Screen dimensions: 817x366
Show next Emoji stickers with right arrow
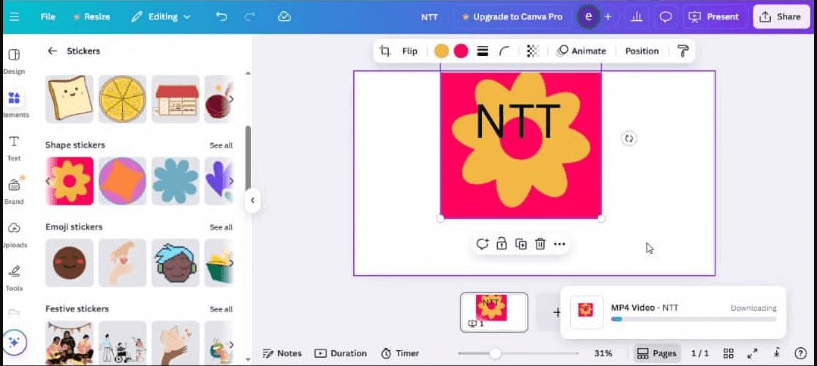click(x=231, y=263)
